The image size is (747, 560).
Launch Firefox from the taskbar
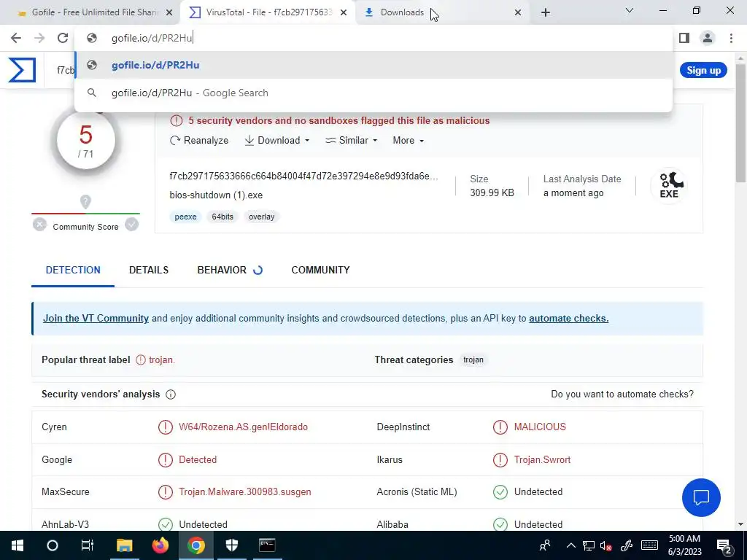tap(160, 545)
